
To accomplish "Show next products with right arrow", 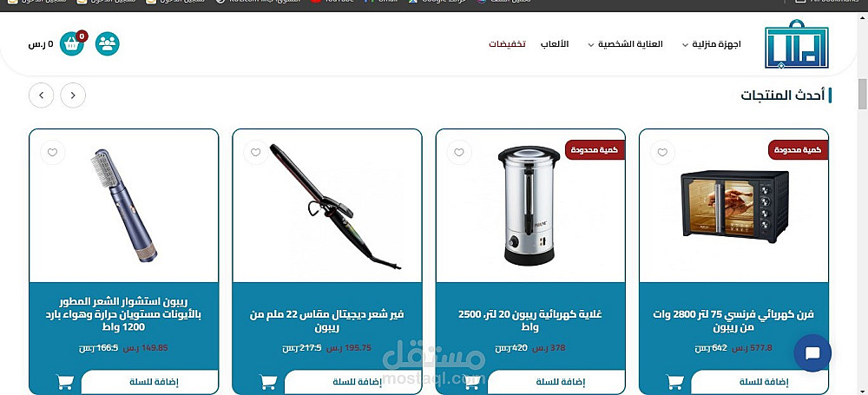I will (x=73, y=95).
